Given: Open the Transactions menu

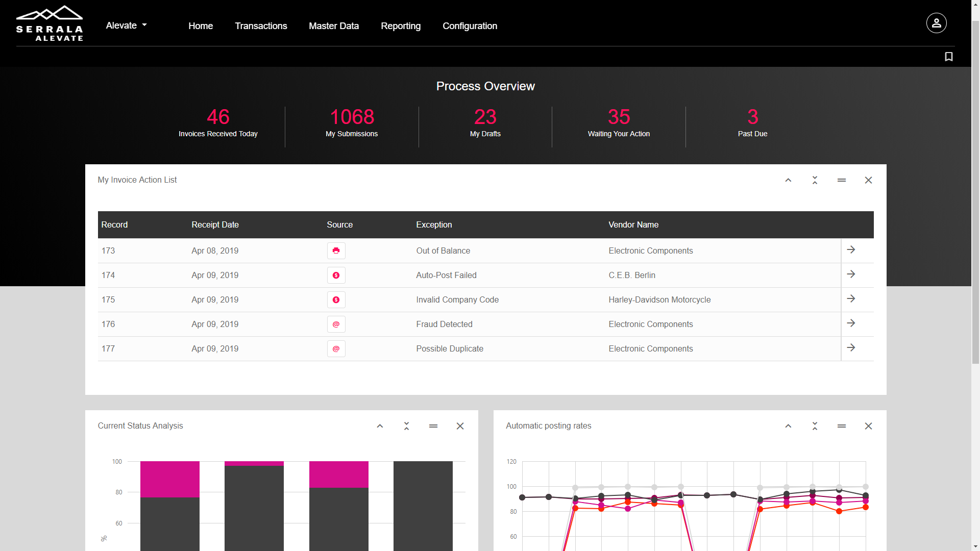Looking at the screenshot, I should 261,26.
